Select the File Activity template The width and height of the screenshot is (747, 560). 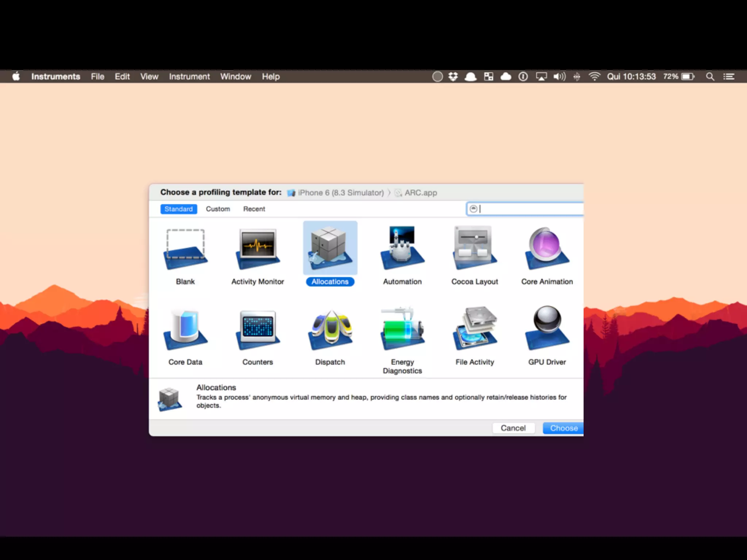(475, 330)
